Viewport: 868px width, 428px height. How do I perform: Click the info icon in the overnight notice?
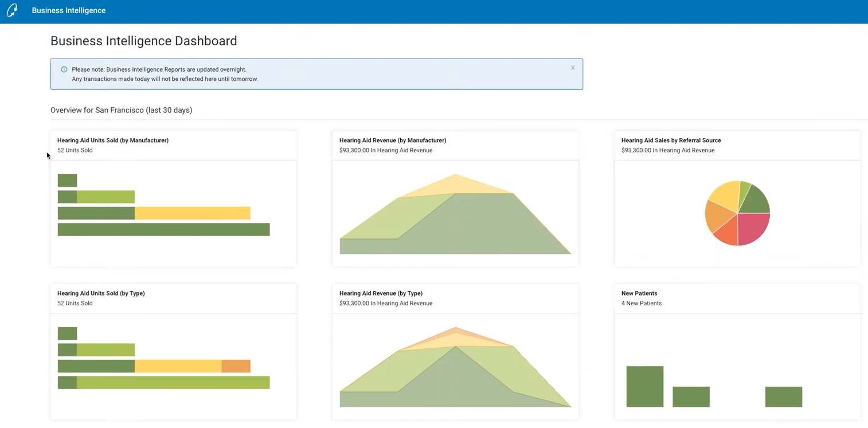[64, 69]
